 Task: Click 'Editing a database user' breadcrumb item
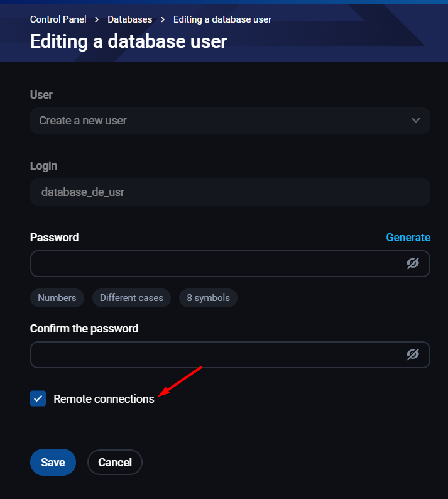coord(222,19)
